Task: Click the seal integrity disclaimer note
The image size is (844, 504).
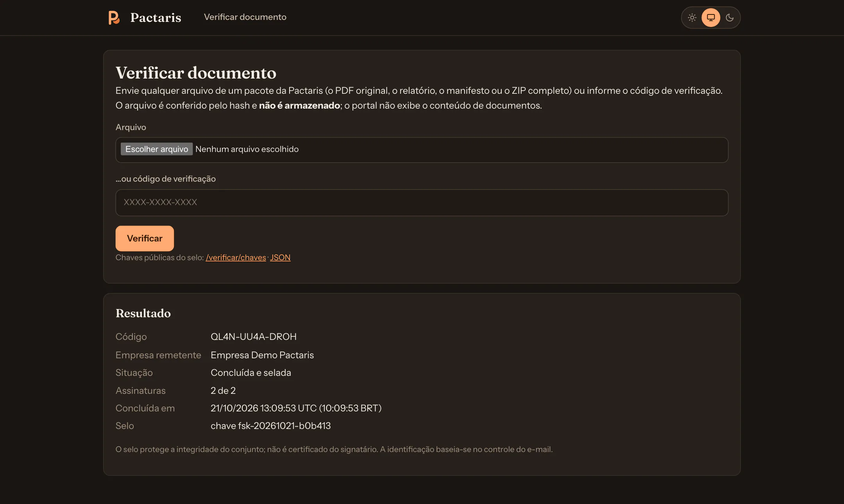Action: (334, 450)
